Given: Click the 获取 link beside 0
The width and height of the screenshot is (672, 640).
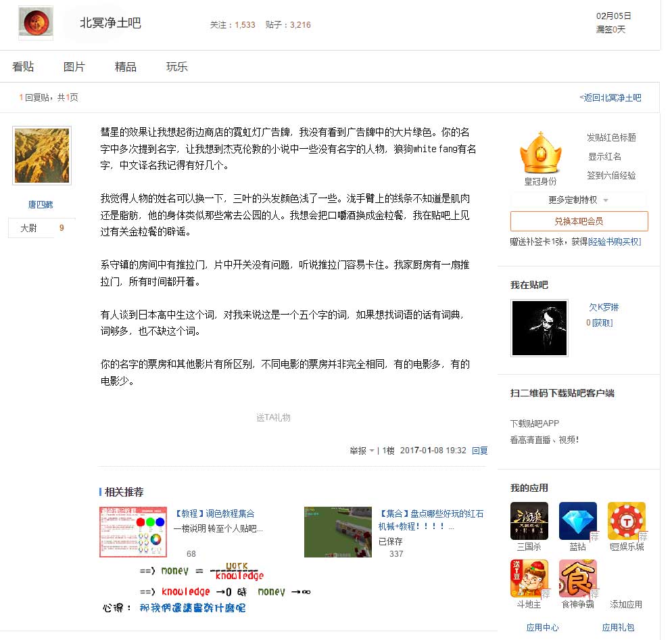Looking at the screenshot, I should [x=602, y=323].
